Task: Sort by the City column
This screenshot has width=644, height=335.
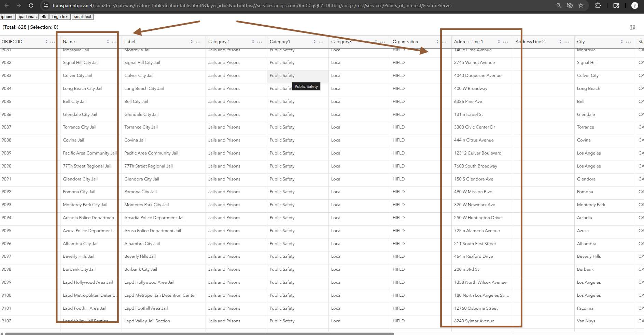Action: (x=622, y=42)
